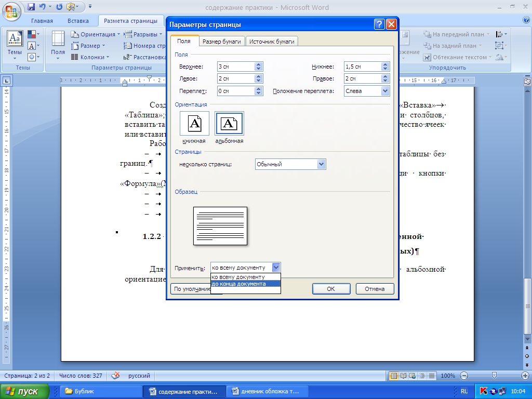Viewport: 532px width, 399px height.
Task: Open the Разметка страницы ribbon tab
Action: click(130, 21)
